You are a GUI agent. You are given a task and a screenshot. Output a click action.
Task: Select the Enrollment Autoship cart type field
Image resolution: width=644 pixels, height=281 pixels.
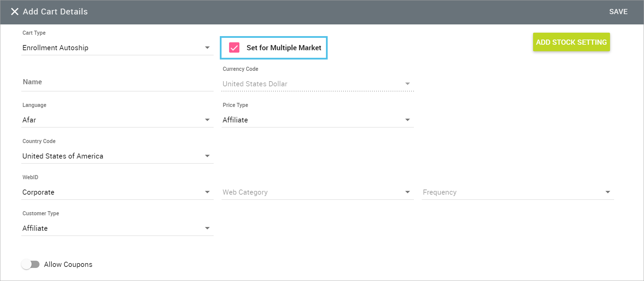[55, 48]
